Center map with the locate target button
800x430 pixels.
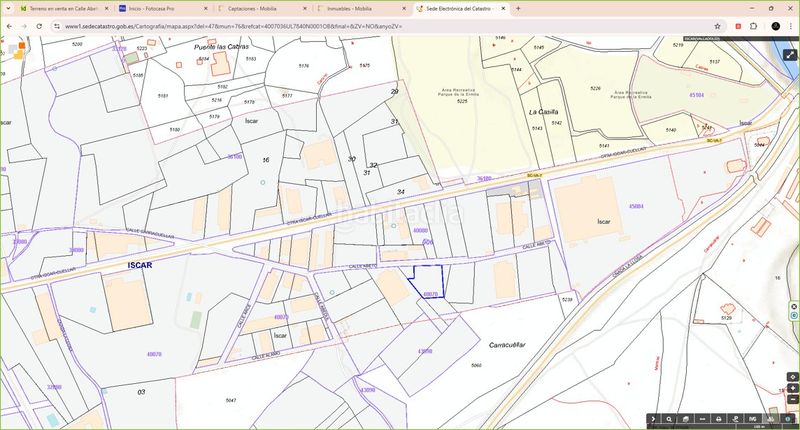coord(792,377)
